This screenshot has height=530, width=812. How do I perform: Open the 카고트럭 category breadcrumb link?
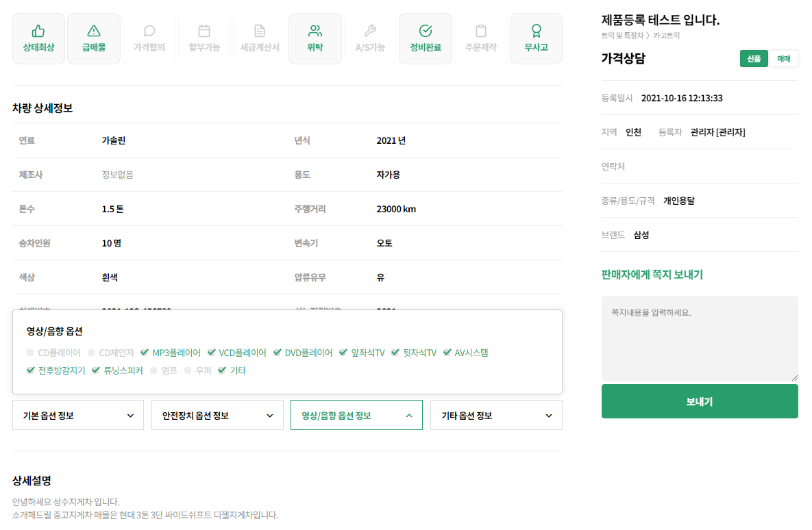(667, 35)
